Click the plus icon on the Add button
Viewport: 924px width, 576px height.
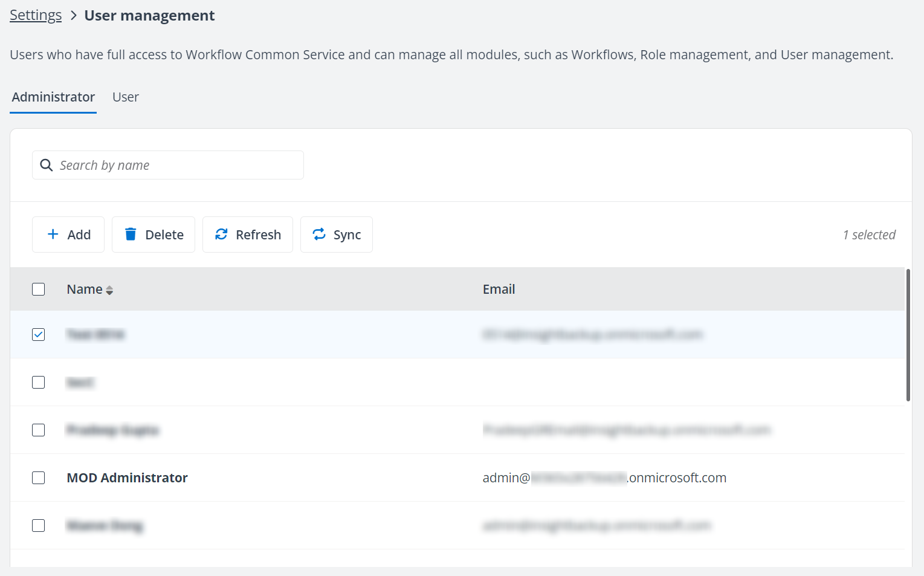pyautogui.click(x=53, y=235)
